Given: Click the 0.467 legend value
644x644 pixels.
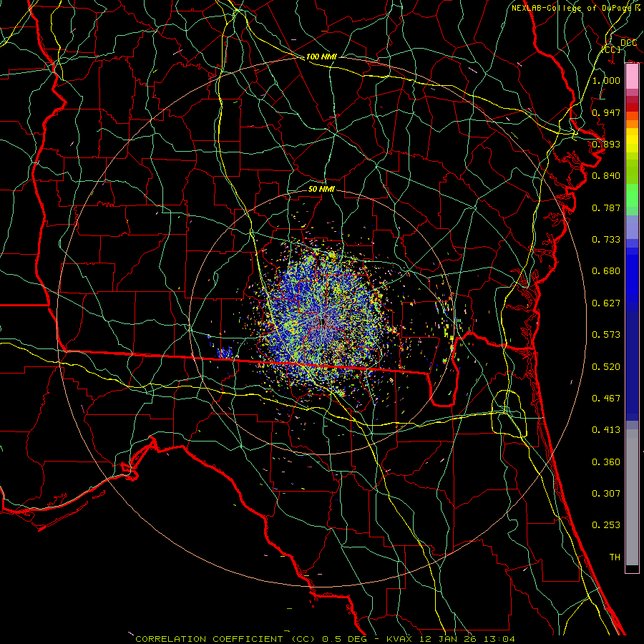Looking at the screenshot, I should [606, 399].
